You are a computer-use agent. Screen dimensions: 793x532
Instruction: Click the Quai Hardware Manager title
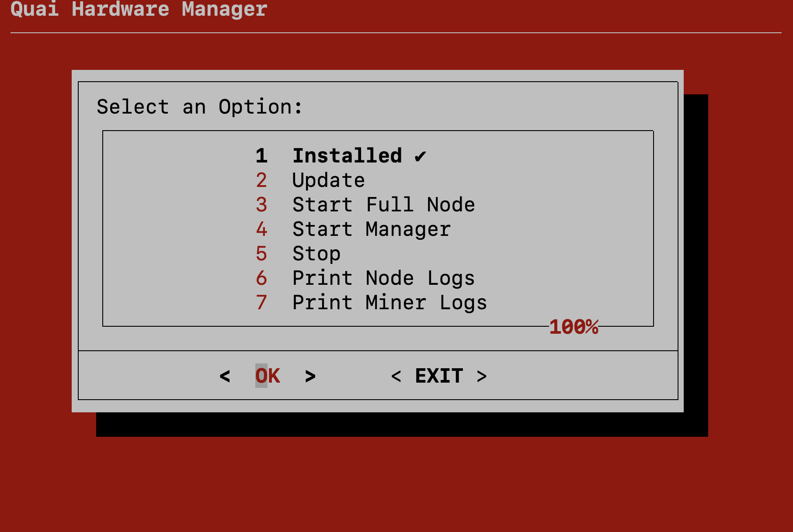139,9
